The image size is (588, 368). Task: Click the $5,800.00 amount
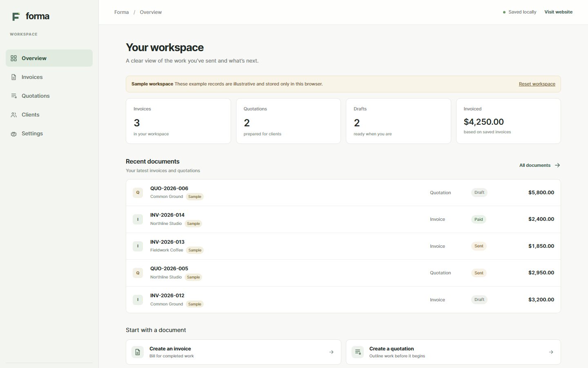pos(541,193)
